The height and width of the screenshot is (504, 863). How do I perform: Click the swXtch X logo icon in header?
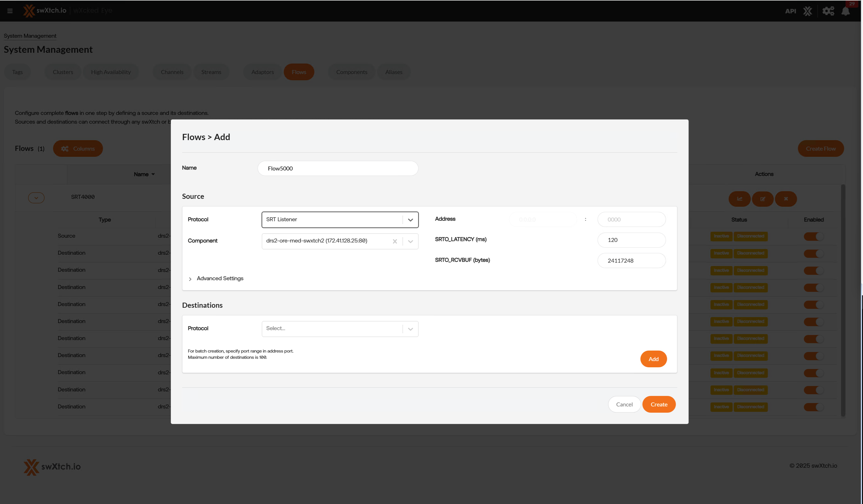coord(807,11)
